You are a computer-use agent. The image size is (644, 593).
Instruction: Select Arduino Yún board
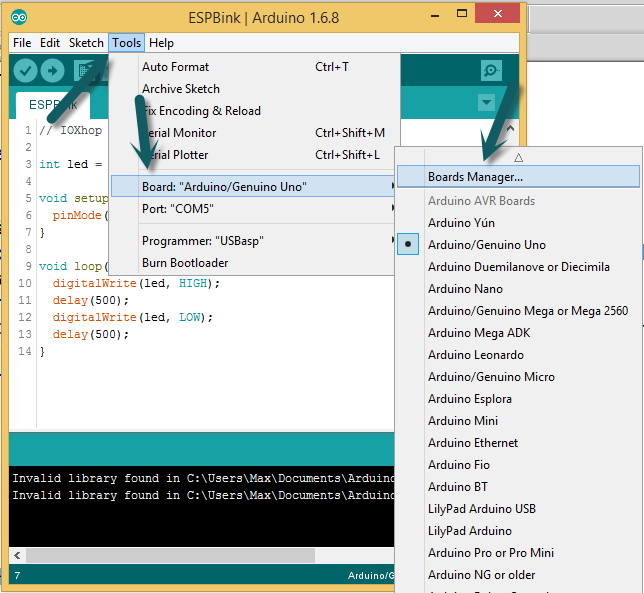pyautogui.click(x=518, y=223)
